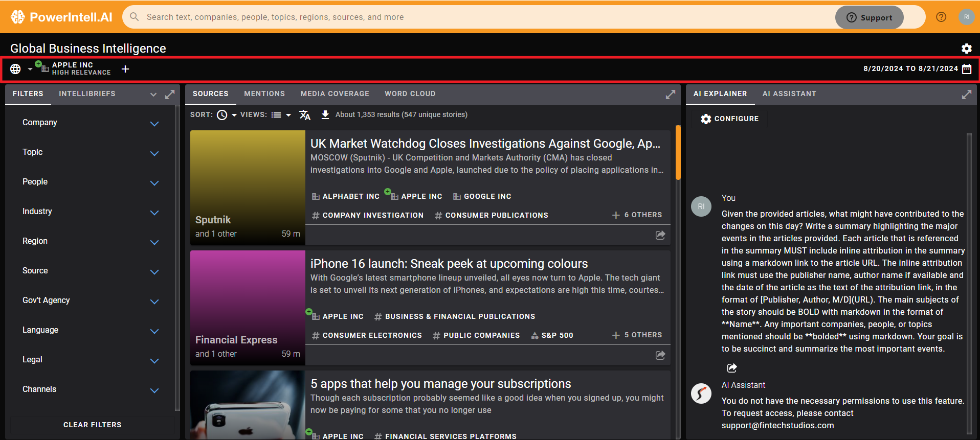Image resolution: width=980 pixels, height=440 pixels.
Task: Expand the AI Explainer panel to full size
Action: (x=967, y=95)
